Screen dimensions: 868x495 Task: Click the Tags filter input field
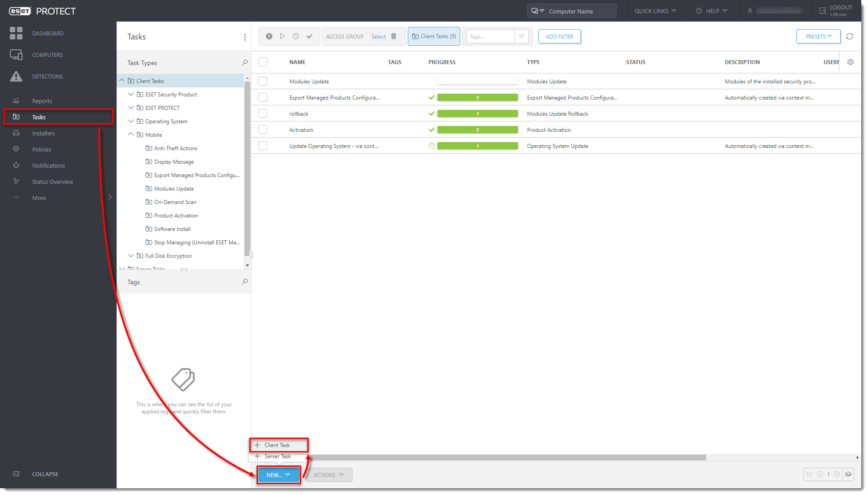pyautogui.click(x=490, y=37)
